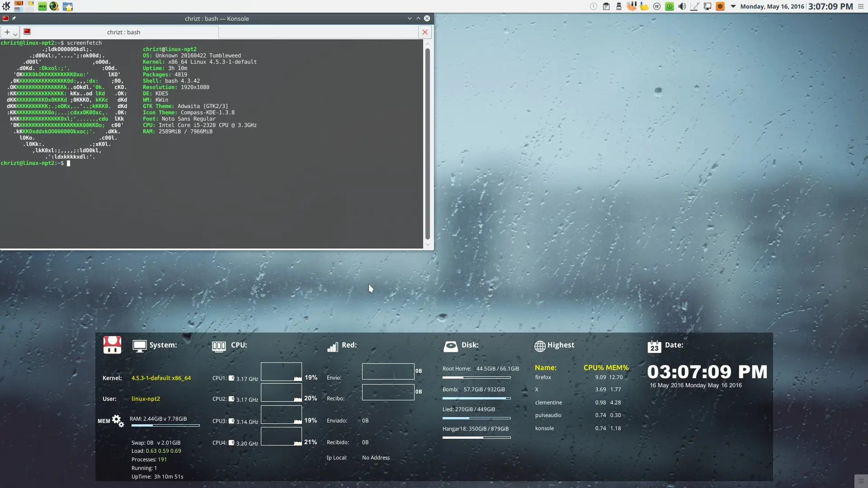Image resolution: width=868 pixels, height=488 pixels.
Task: Click the RAM usage bar
Action: tap(165, 425)
